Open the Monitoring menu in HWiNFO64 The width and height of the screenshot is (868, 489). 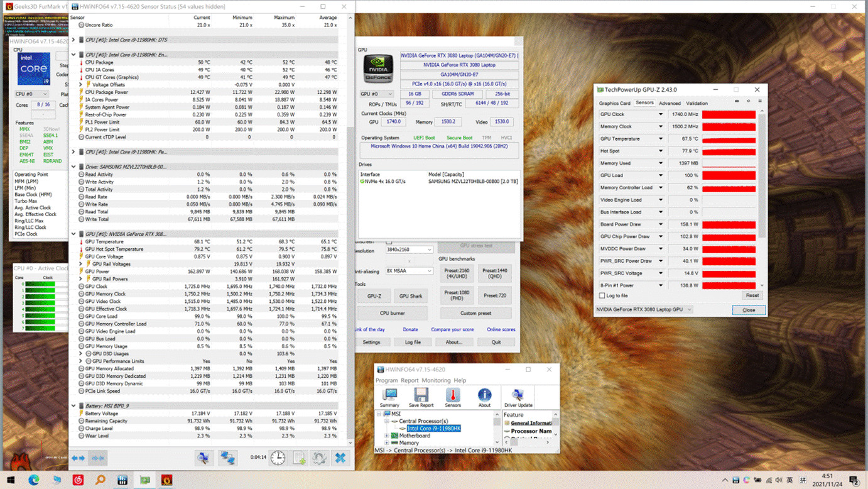click(x=436, y=380)
